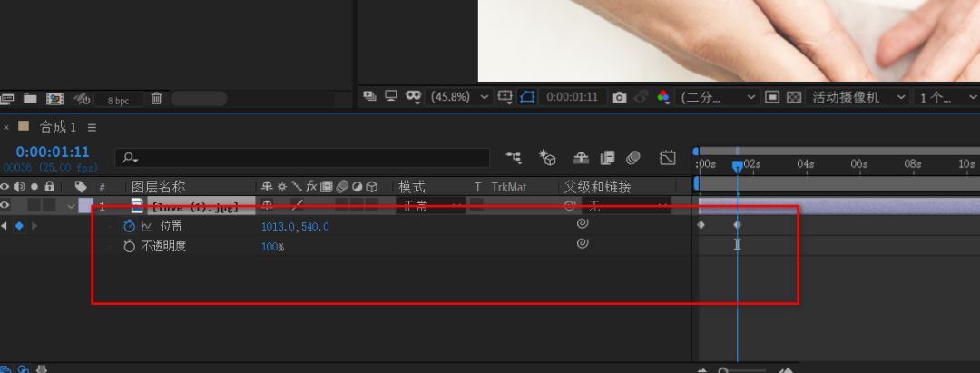Image resolution: width=980 pixels, height=373 pixels.
Task: Click the timeline layer search field
Action: 302,158
